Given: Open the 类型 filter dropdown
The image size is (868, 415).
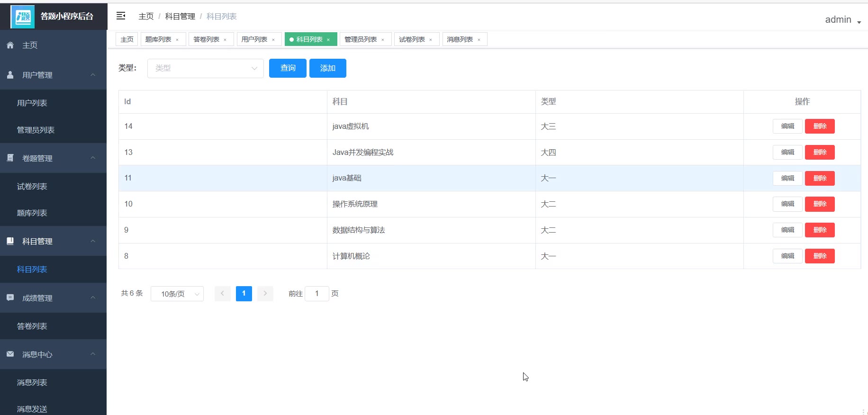Looking at the screenshot, I should click(x=205, y=68).
